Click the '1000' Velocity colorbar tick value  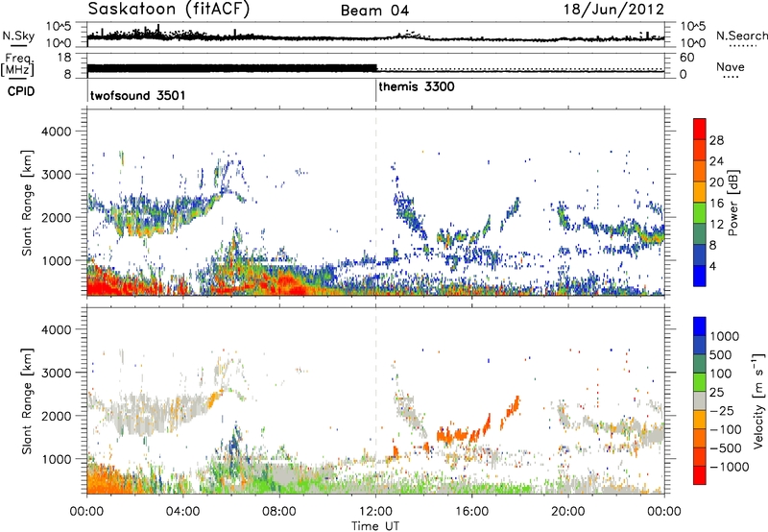point(724,336)
